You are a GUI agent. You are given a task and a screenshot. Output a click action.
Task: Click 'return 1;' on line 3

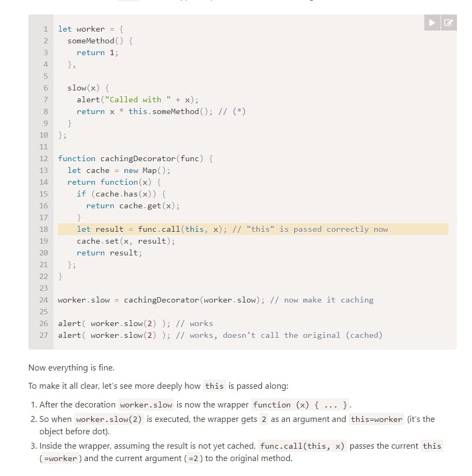pyautogui.click(x=98, y=53)
